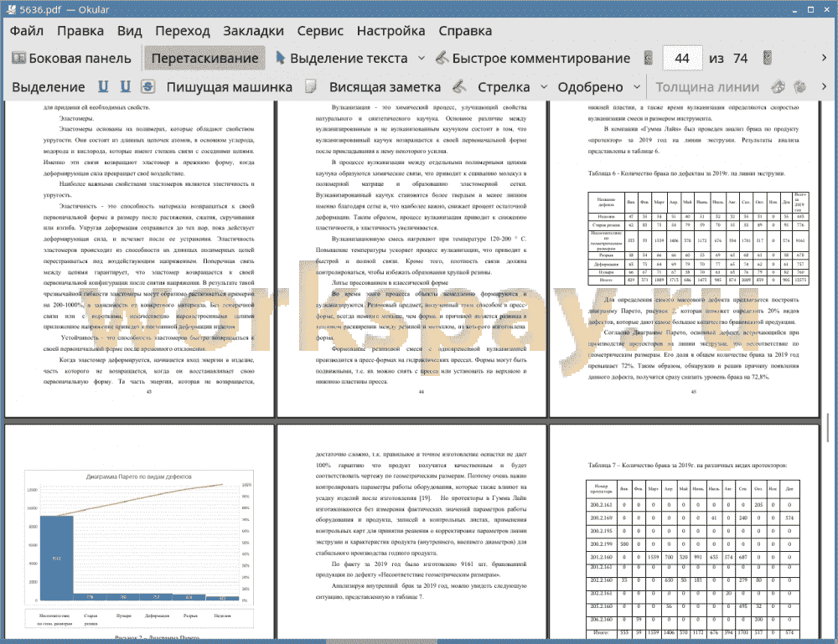Open the Правка menu

[80, 31]
